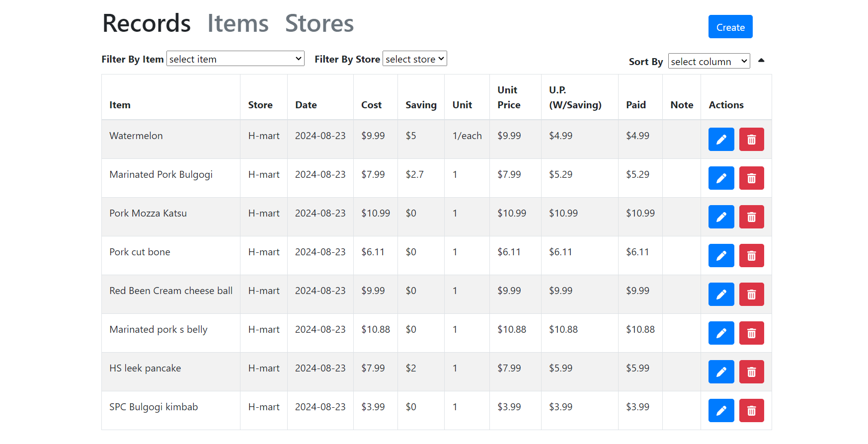Image resolution: width=868 pixels, height=444 pixels.
Task: Click the 1/each unit value for Watermelon
Action: pos(467,136)
